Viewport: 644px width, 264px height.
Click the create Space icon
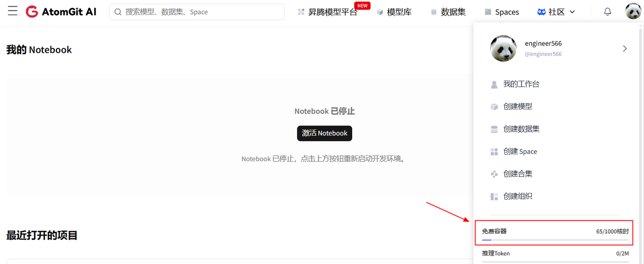(x=494, y=152)
